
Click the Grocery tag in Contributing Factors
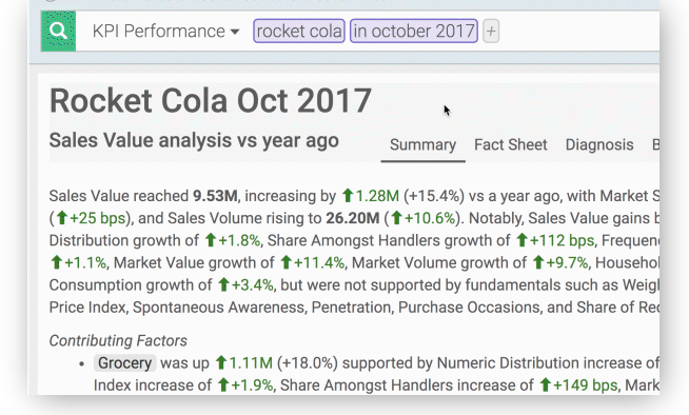(125, 363)
